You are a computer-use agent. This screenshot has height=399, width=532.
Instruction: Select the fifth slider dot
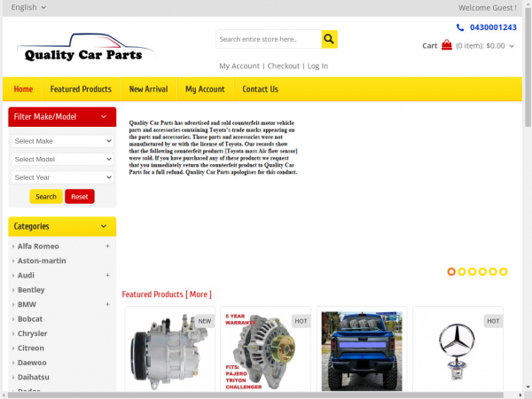493,271
